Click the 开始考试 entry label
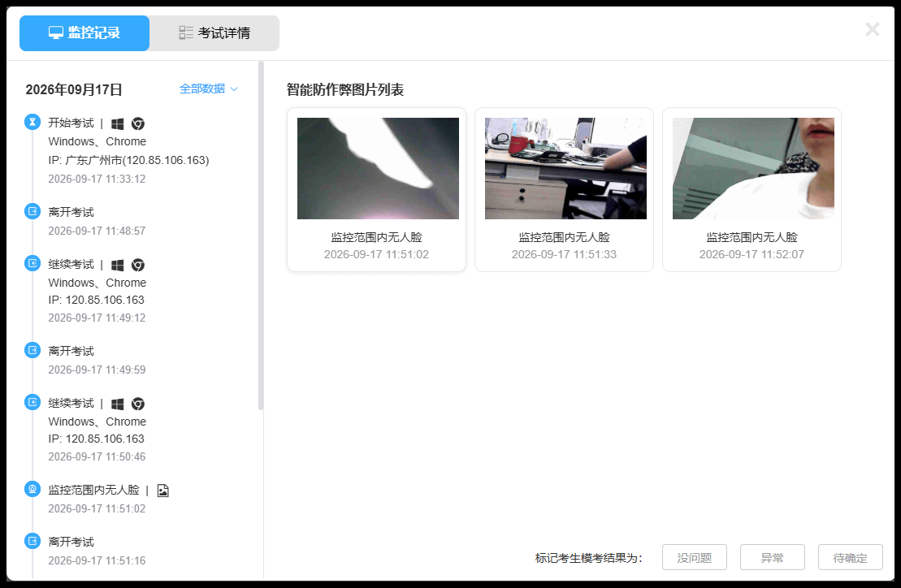The image size is (901, 588). (x=71, y=123)
